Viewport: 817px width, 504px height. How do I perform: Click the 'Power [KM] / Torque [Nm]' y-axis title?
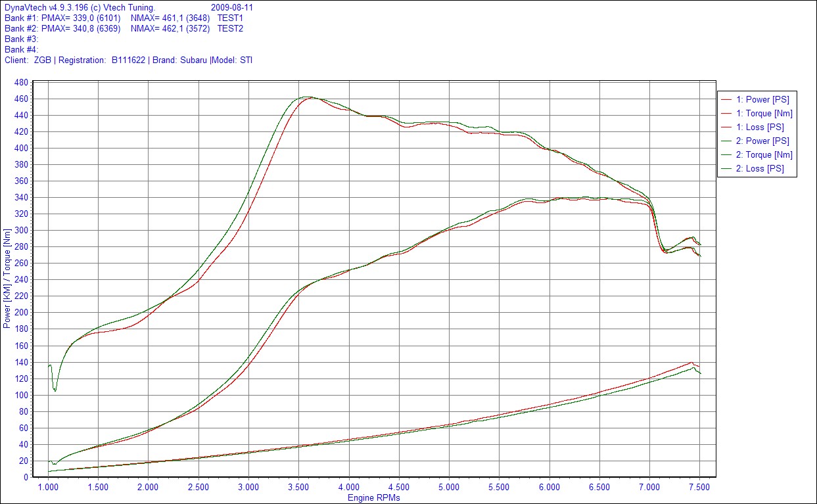[x=7, y=281]
